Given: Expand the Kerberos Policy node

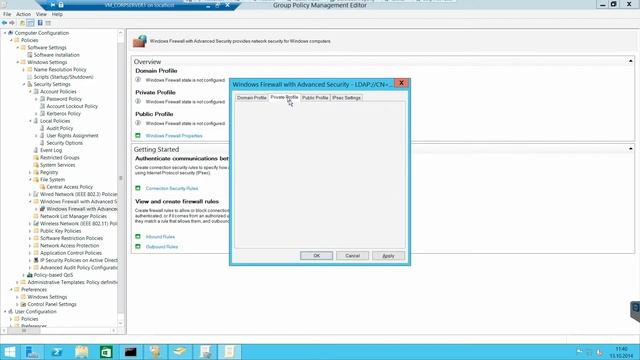Looking at the screenshot, I should [x=36, y=113].
